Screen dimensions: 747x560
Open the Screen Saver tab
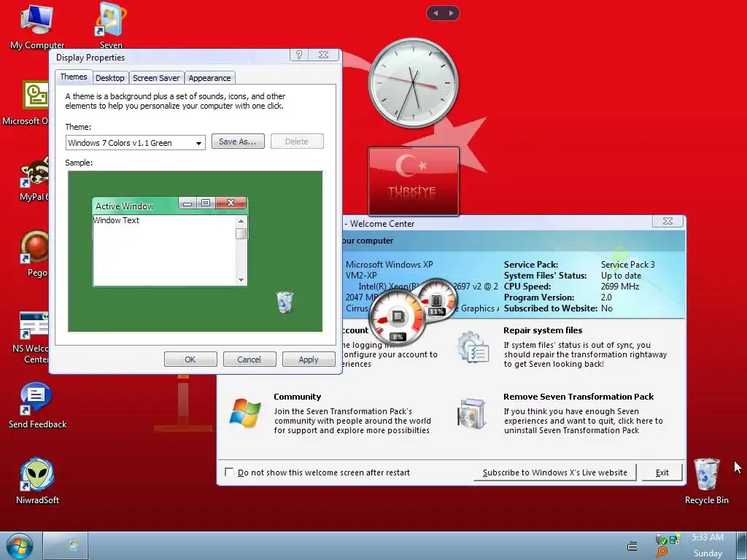click(x=156, y=78)
